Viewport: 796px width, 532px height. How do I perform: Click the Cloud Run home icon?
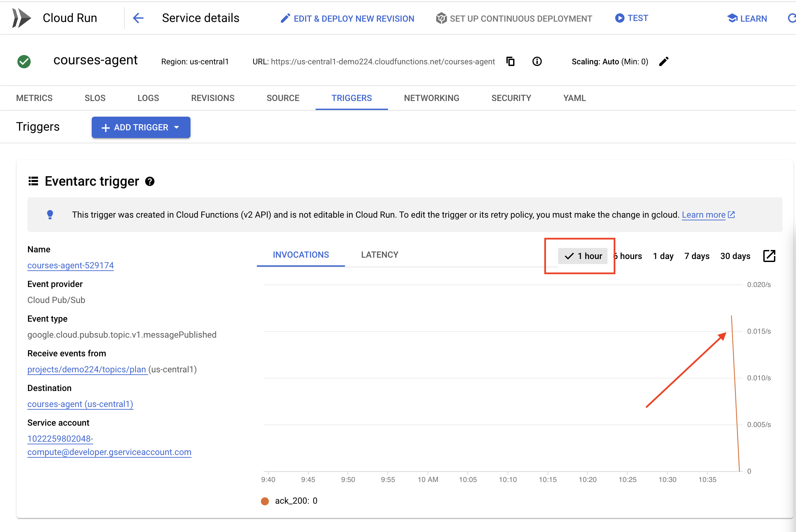(x=23, y=18)
